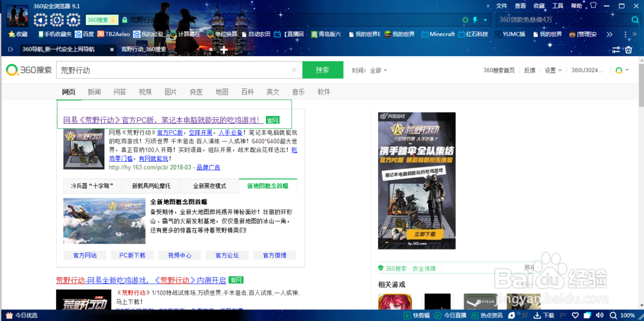Open the YUMC插 bookmark
644x321 pixels.
[509, 34]
